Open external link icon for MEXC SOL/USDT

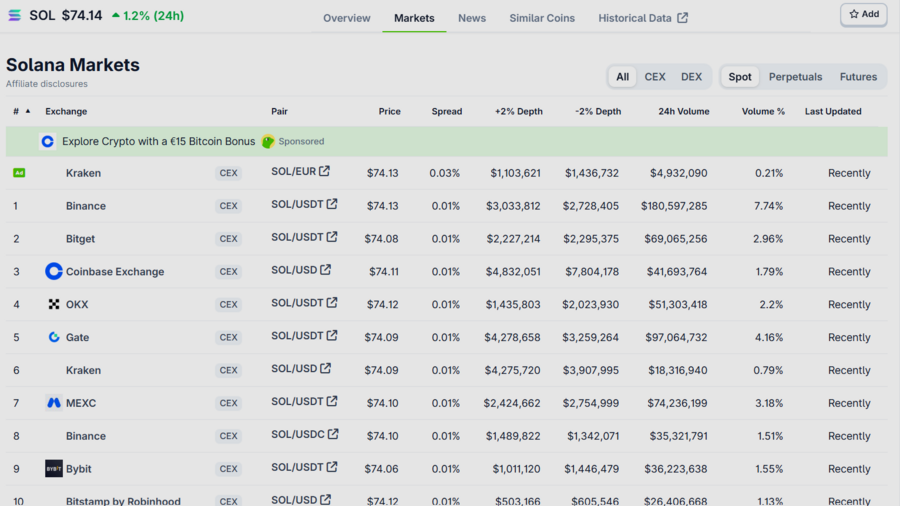point(332,401)
